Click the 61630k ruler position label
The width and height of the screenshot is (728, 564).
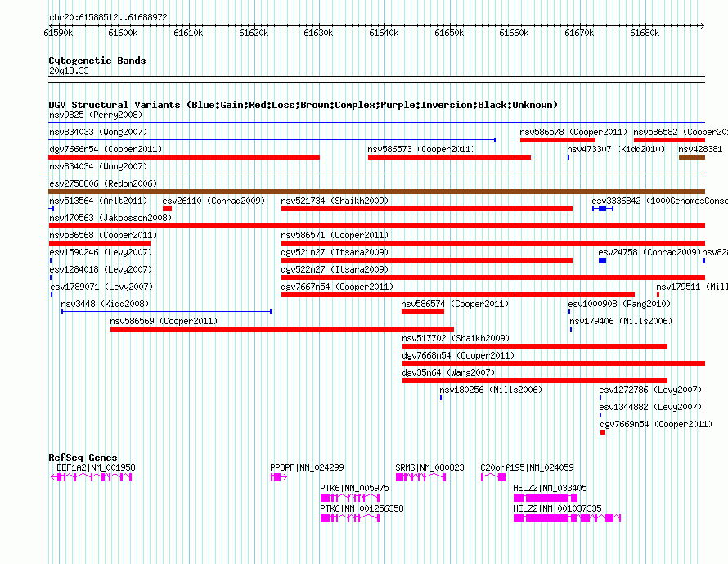(318, 33)
